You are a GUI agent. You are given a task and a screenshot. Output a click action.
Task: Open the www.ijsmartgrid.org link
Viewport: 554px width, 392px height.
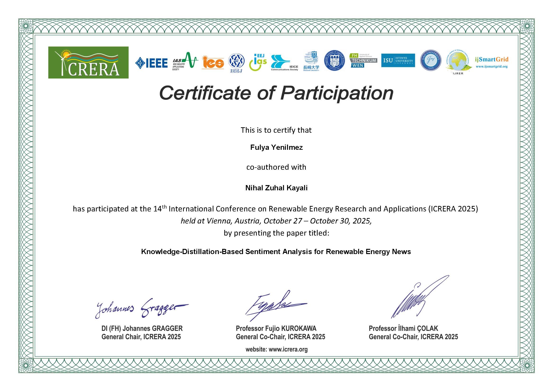(x=491, y=66)
